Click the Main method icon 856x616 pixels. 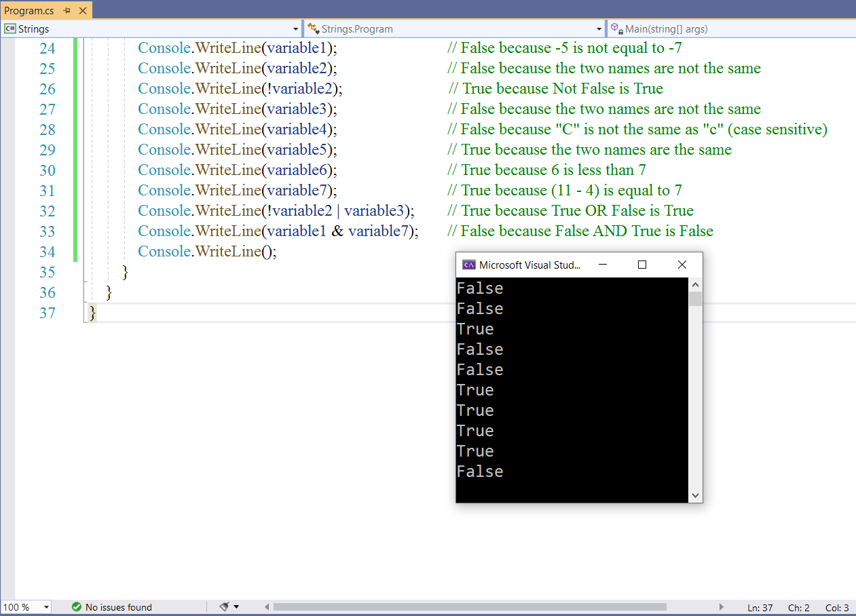(616, 29)
